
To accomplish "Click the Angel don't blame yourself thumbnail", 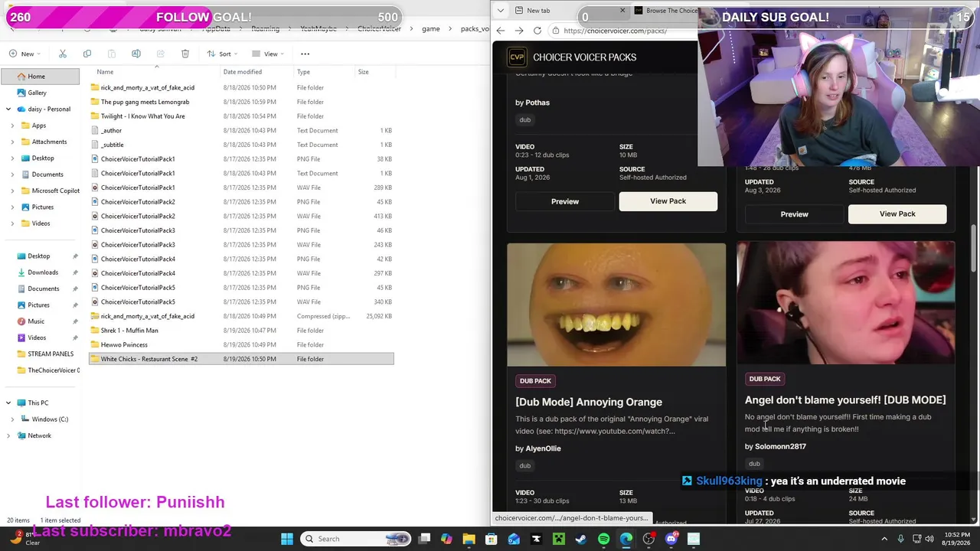I will pyautogui.click(x=846, y=303).
